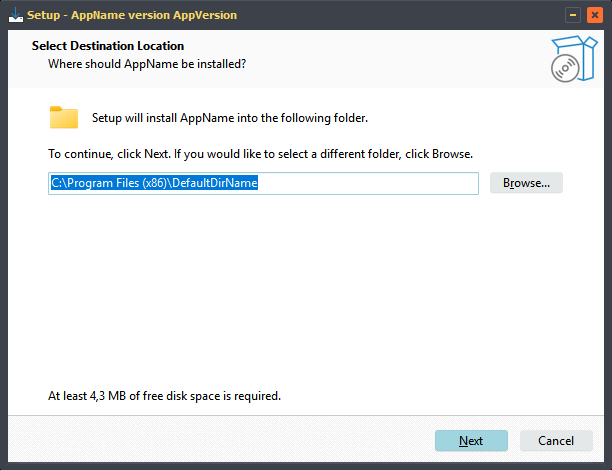Open the Browse folder dialog

point(526,183)
